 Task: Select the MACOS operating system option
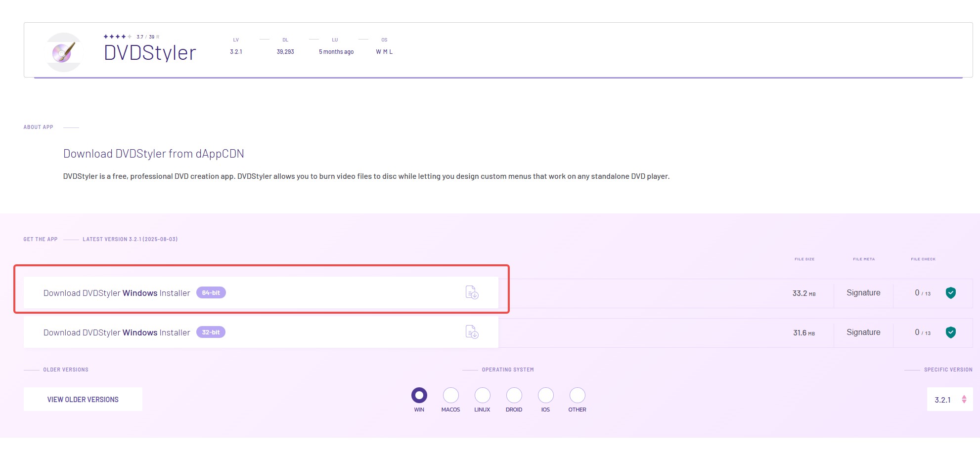451,395
